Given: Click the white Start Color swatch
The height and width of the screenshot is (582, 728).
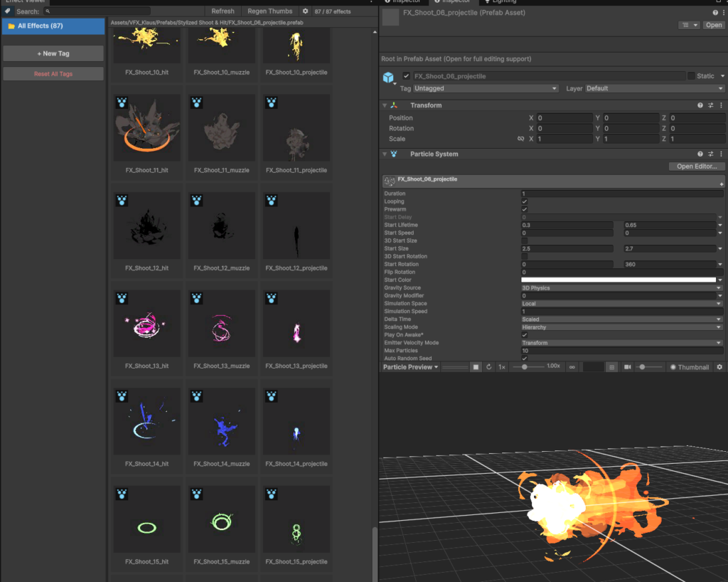Looking at the screenshot, I should (618, 280).
